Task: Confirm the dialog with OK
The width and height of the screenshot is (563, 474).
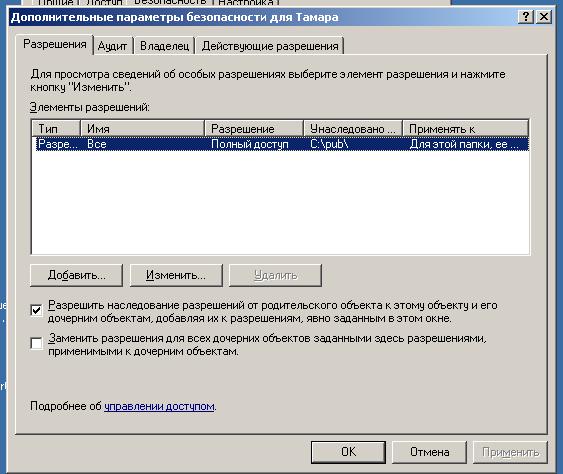Action: [348, 452]
